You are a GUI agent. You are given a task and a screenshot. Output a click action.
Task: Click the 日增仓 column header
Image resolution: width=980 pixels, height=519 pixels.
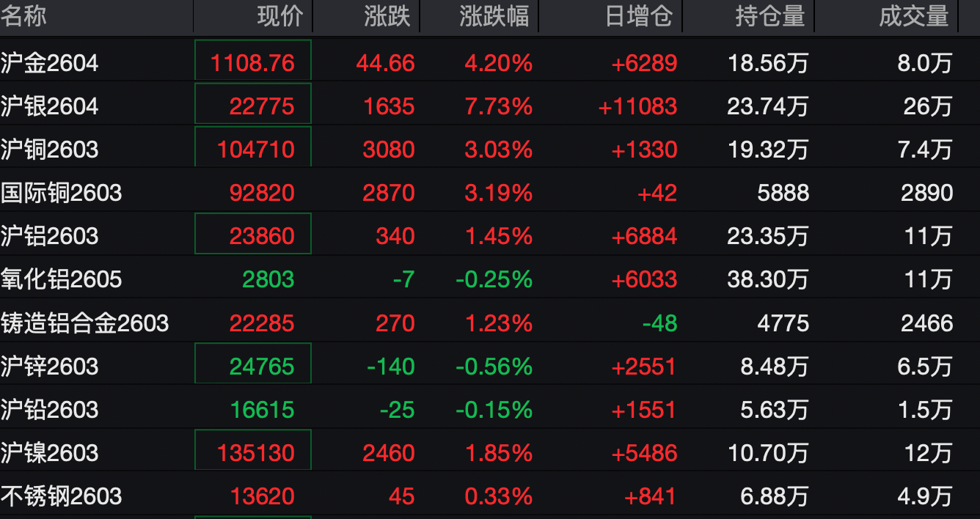638,16
